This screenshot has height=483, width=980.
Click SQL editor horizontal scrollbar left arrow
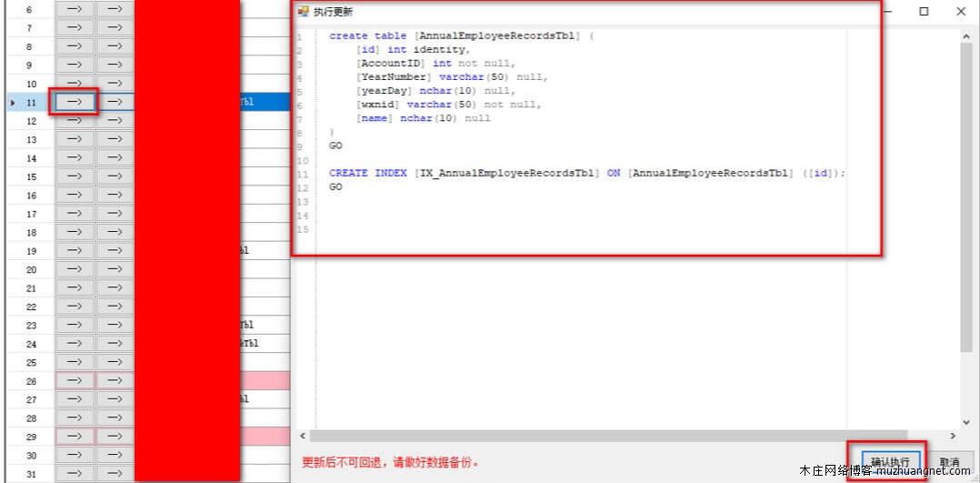[303, 436]
